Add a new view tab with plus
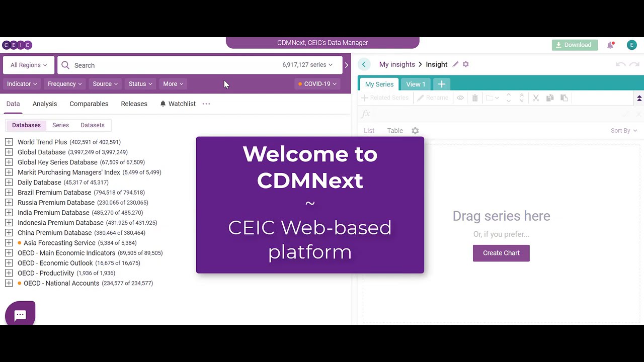Screen dimensions: 644x362 442,84
